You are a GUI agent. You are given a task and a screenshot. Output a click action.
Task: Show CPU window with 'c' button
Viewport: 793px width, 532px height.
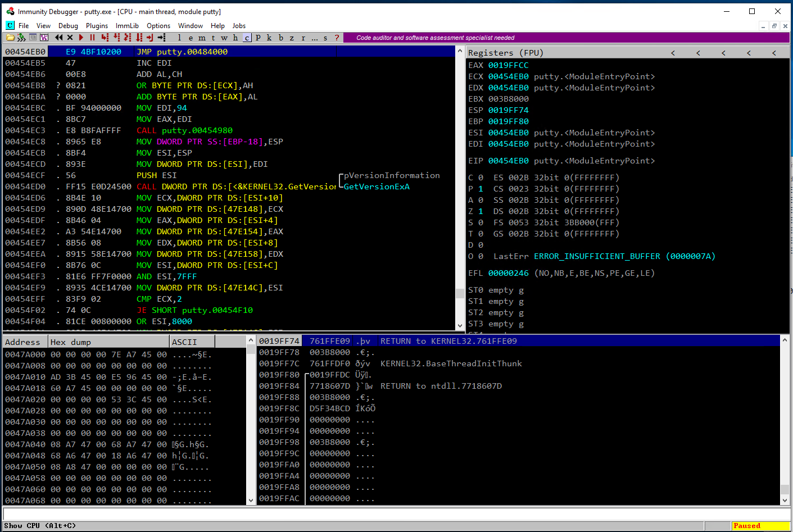(247, 38)
